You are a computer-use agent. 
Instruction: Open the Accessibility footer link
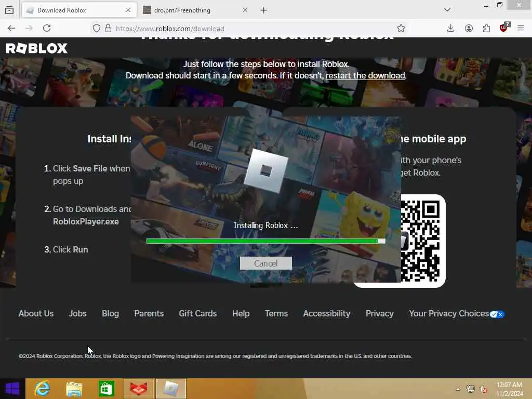pyautogui.click(x=327, y=313)
